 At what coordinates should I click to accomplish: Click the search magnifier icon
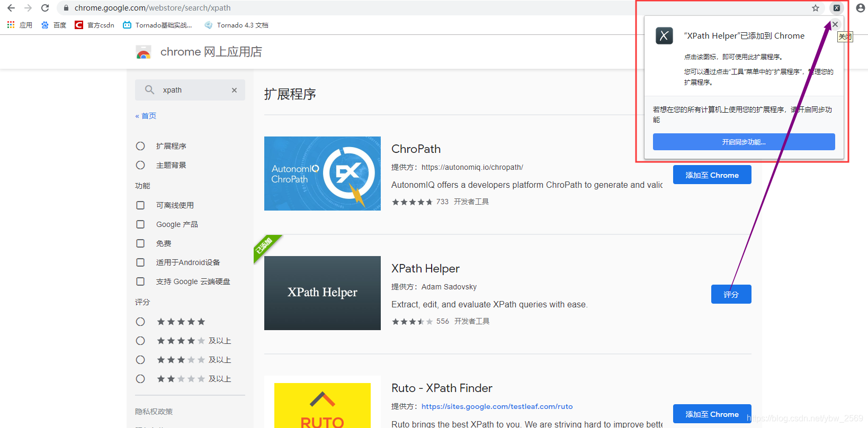pos(150,90)
